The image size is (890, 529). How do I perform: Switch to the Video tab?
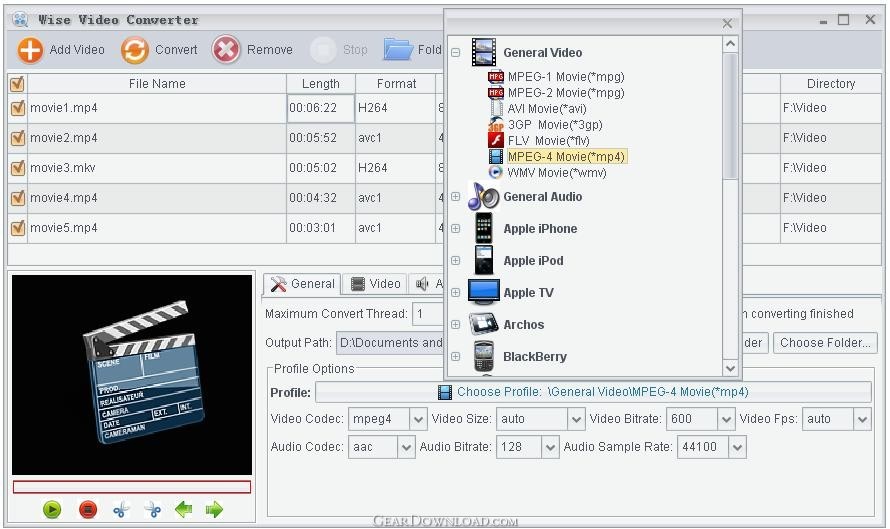point(375,284)
